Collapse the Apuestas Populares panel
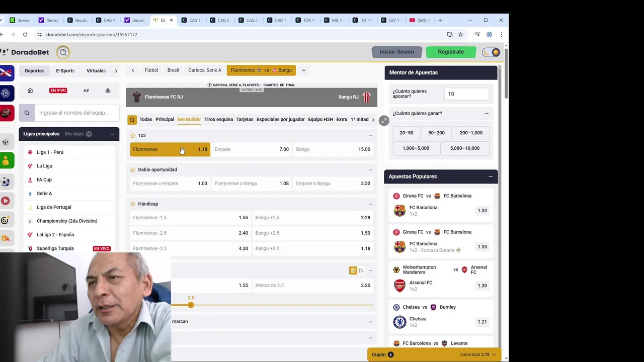 tap(491, 176)
